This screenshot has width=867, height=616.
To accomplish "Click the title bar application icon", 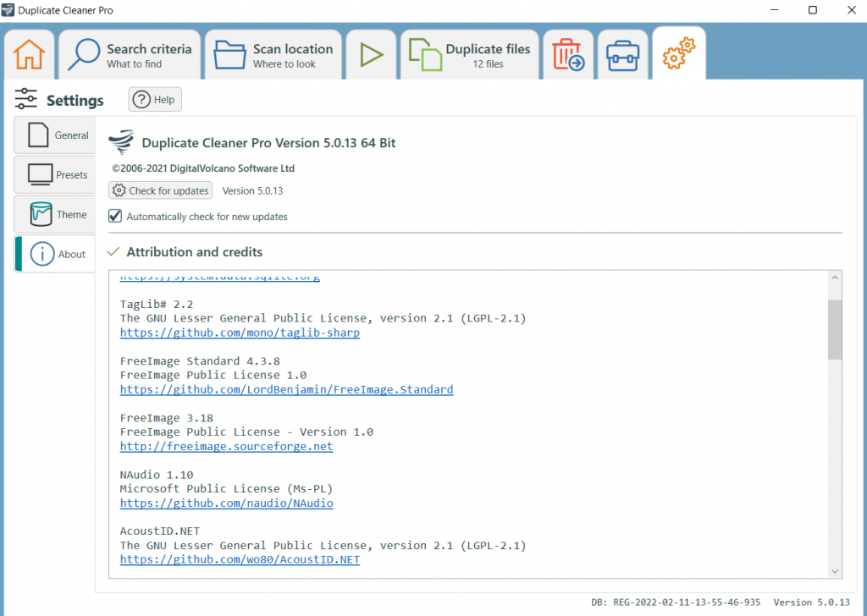I will point(8,10).
